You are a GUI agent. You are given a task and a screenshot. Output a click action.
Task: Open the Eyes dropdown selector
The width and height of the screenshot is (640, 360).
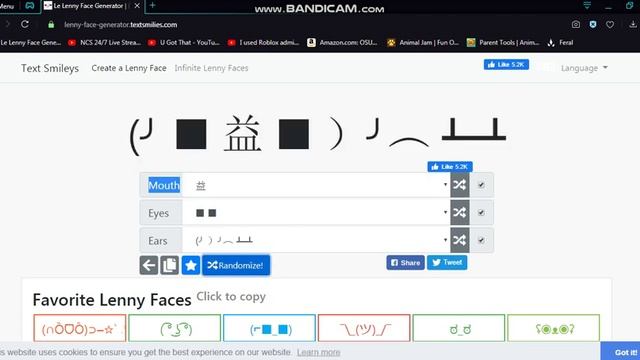(316, 212)
